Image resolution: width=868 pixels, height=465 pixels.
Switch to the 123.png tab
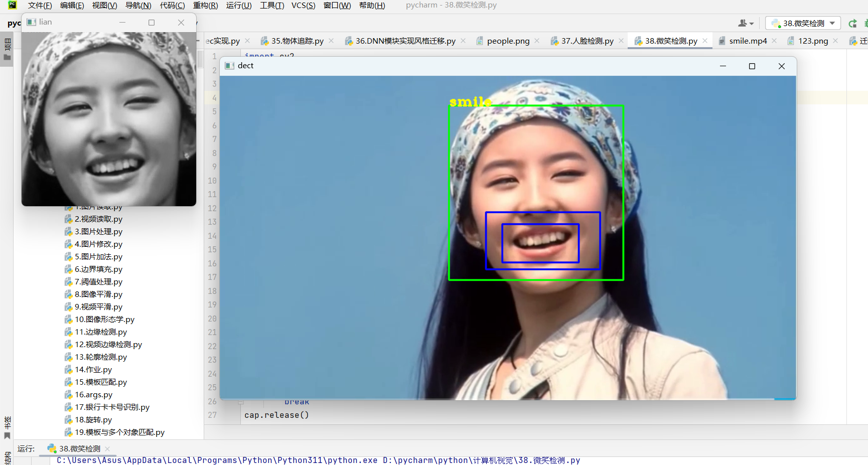click(x=808, y=41)
